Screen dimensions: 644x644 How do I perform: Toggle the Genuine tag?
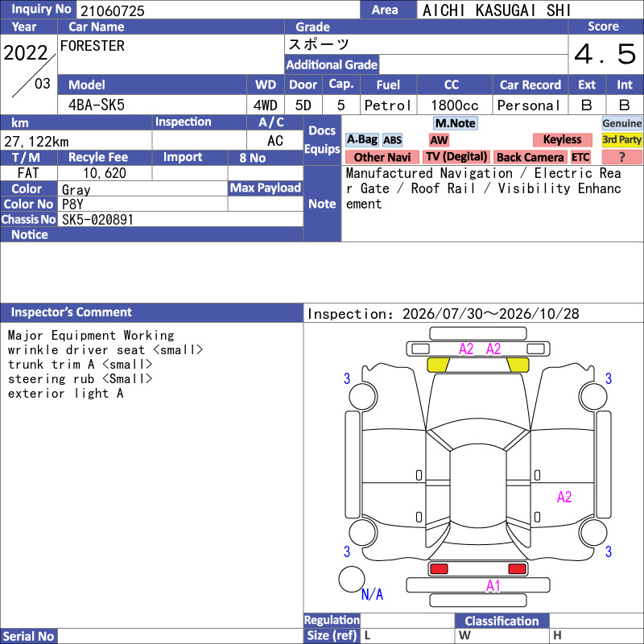tap(621, 123)
